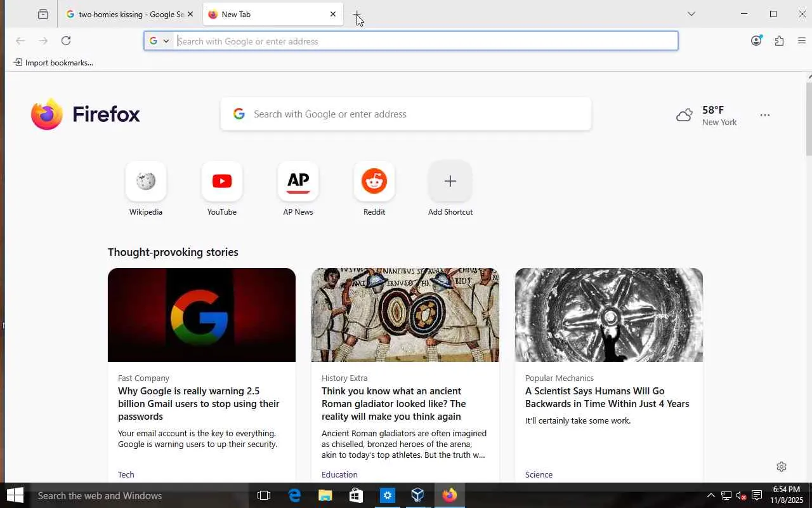
Task: Close the Google Search tab
Action: [x=190, y=14]
